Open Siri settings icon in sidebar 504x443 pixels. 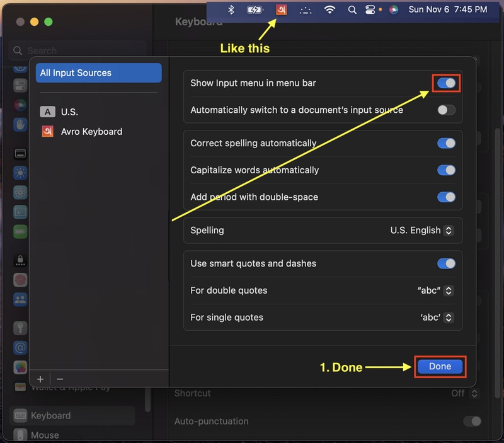coord(20,105)
